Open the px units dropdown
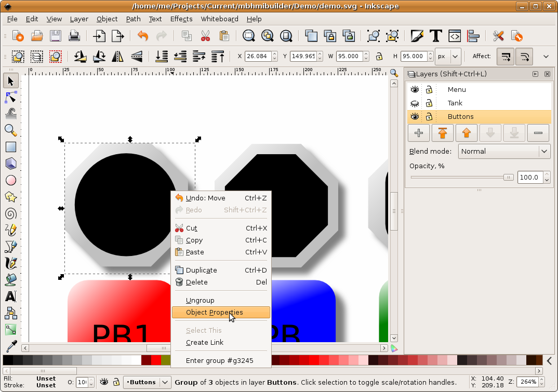This screenshot has width=558, height=392. click(x=448, y=56)
